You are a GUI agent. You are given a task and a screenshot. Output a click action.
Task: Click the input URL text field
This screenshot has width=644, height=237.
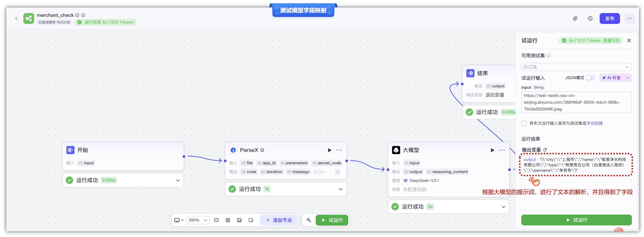pyautogui.click(x=576, y=102)
